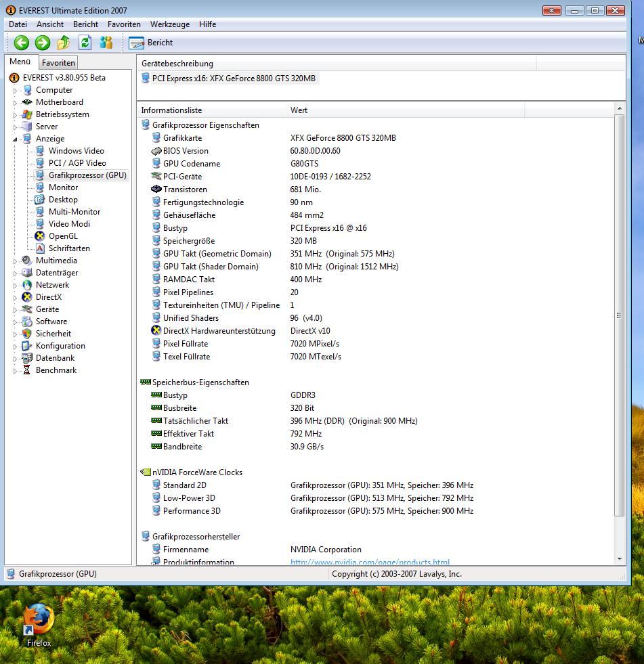Select the Multimedia speaker icon
This screenshot has height=664, width=644.
(27, 261)
